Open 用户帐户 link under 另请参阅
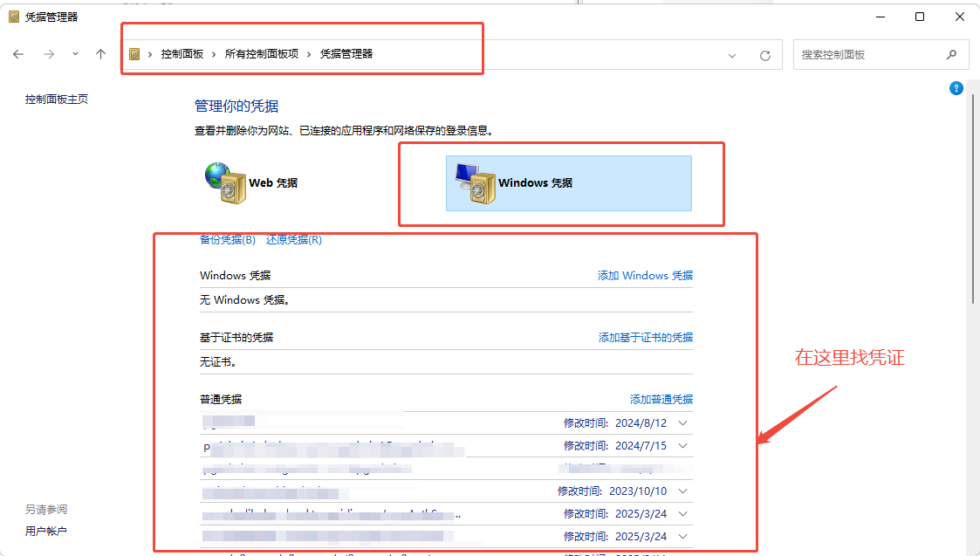 click(45, 531)
